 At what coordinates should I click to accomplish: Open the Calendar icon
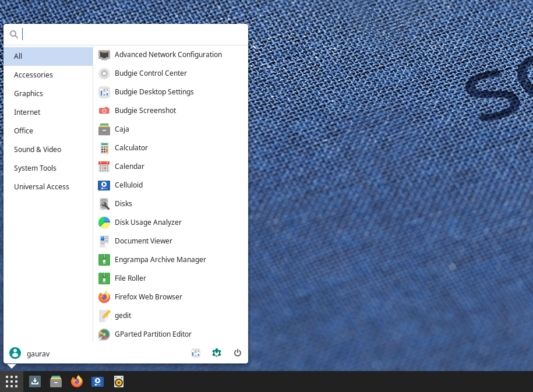point(104,167)
